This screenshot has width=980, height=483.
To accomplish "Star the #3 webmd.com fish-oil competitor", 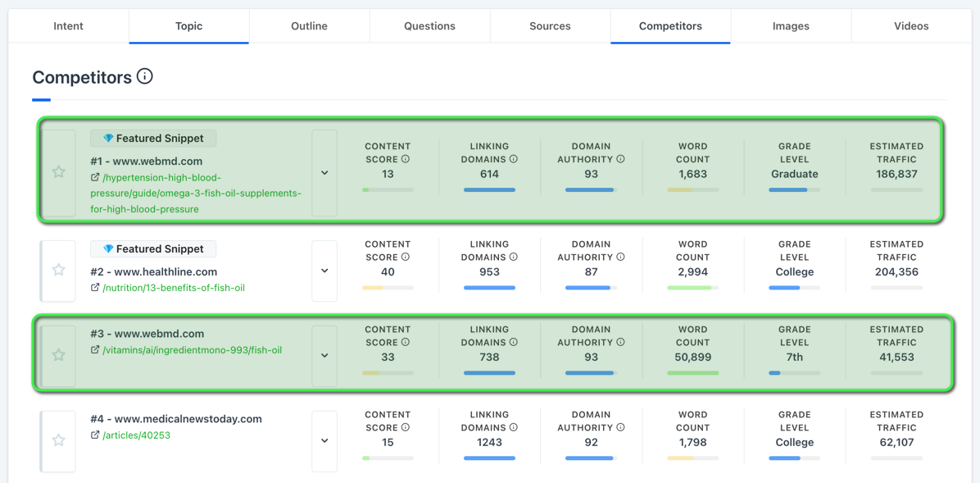I will click(58, 355).
